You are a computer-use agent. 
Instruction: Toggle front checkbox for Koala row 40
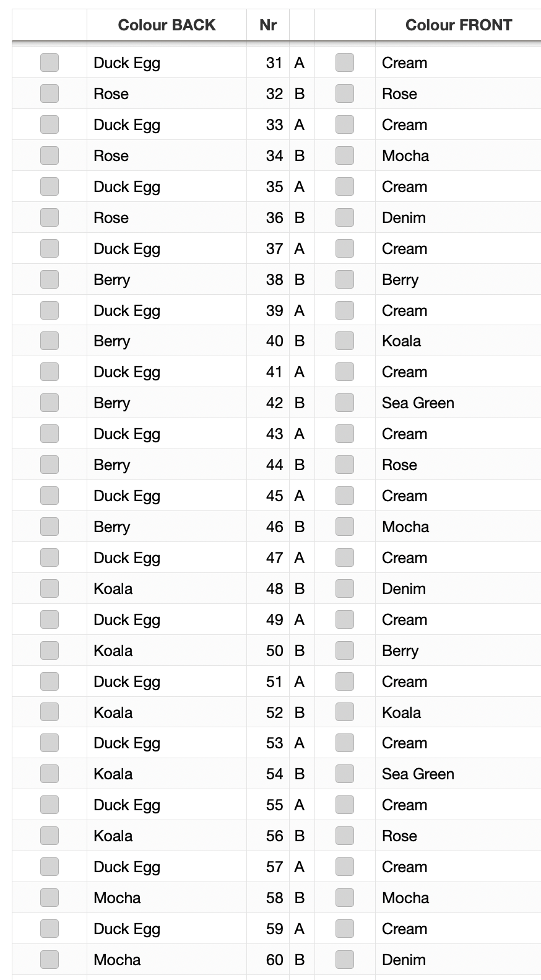345,341
